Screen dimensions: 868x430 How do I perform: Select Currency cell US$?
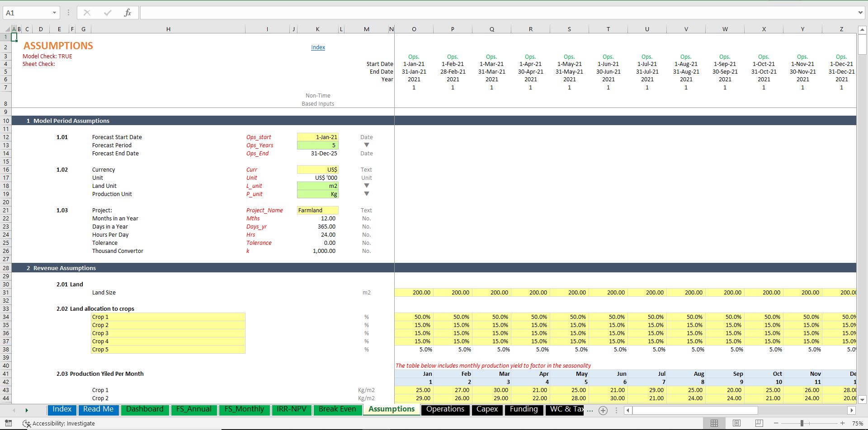pyautogui.click(x=318, y=169)
